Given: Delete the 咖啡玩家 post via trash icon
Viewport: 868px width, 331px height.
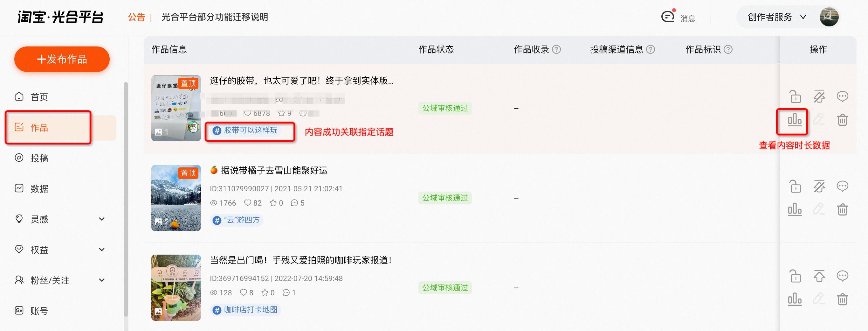Looking at the screenshot, I should (842, 299).
